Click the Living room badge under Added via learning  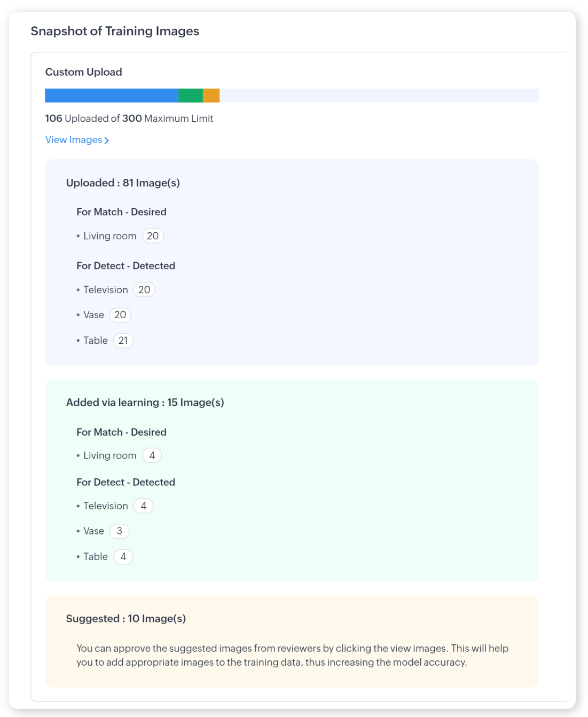pyautogui.click(x=152, y=455)
